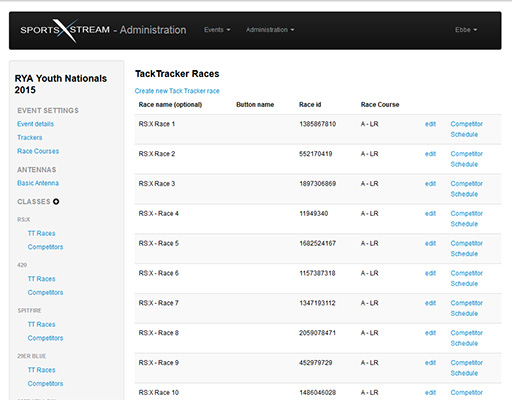
Task: Open Schedule for RS:X - Race 7
Action: [464, 313]
